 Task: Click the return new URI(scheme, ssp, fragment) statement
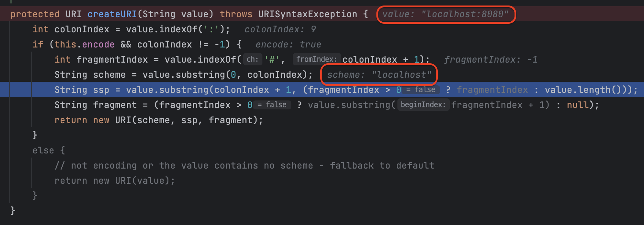158,120
